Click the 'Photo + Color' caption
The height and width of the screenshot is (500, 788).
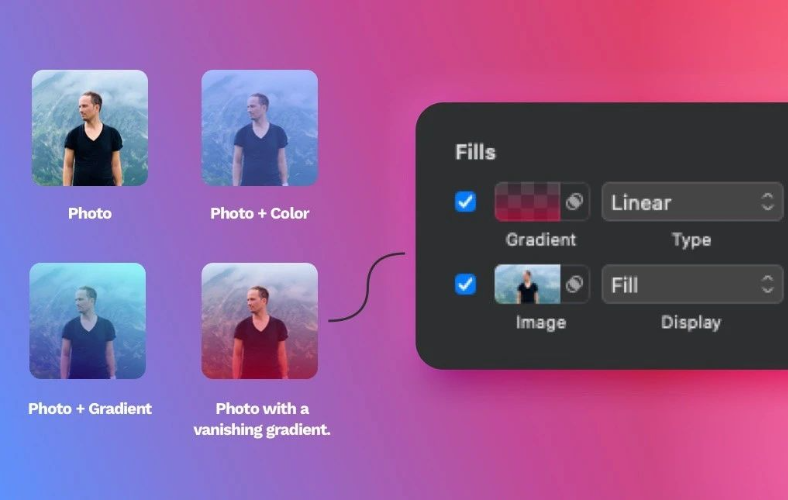(260, 214)
